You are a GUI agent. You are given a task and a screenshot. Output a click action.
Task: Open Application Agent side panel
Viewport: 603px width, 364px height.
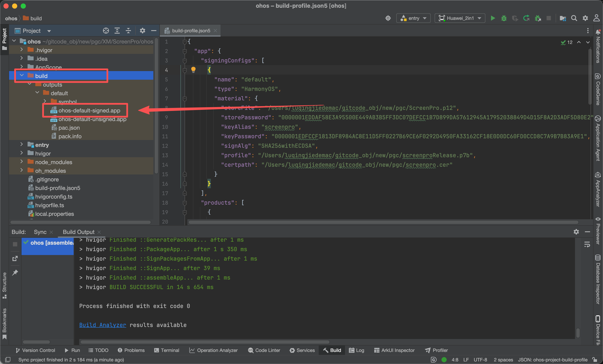(598, 138)
